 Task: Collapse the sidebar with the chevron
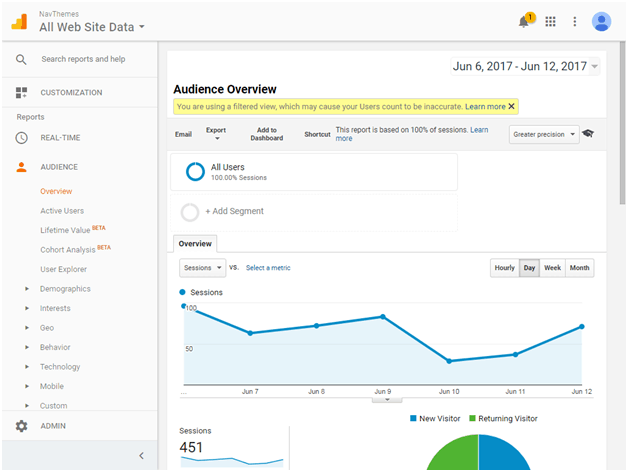coord(141,456)
